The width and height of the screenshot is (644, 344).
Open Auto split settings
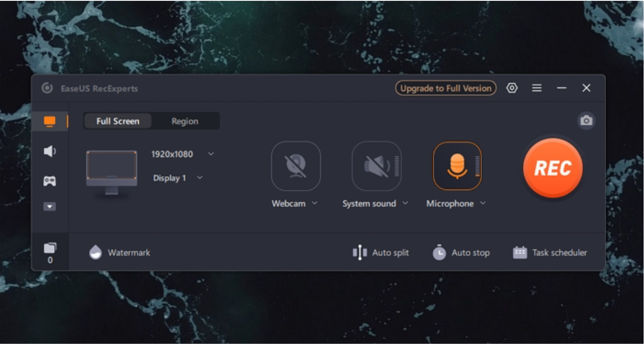point(381,253)
